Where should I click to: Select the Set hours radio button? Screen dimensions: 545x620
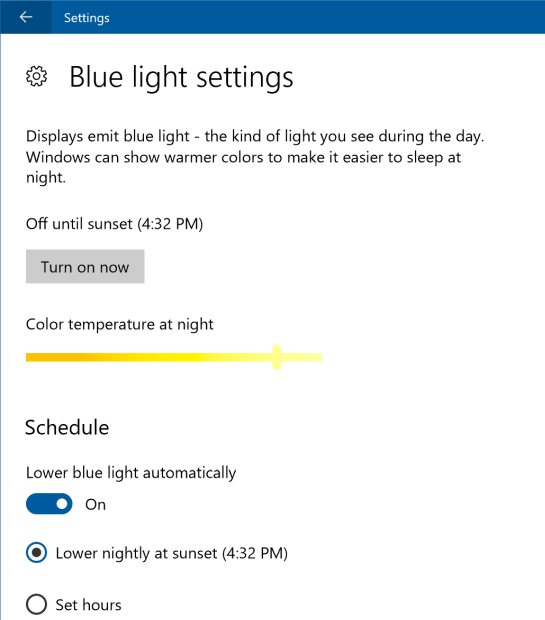(36, 604)
